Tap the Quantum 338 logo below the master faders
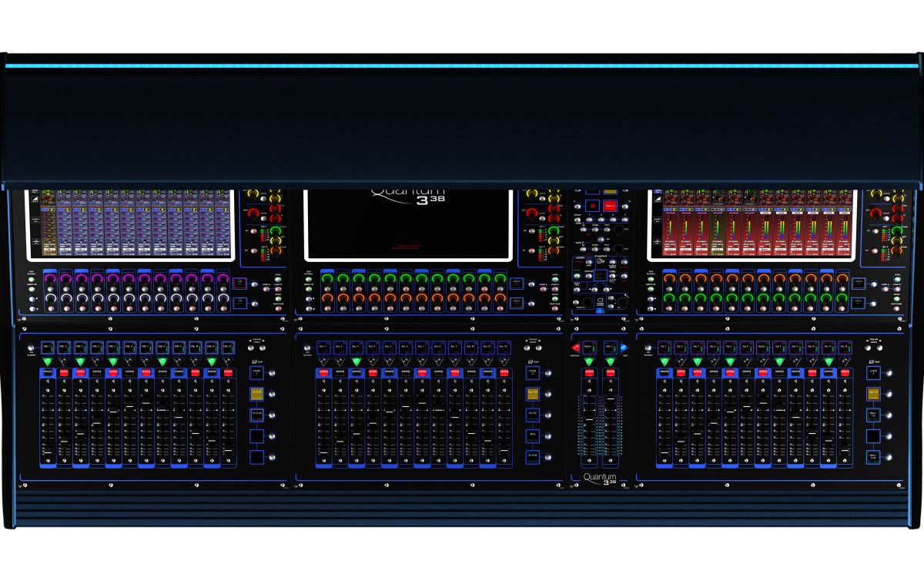This screenshot has height=578, width=924. click(x=600, y=479)
